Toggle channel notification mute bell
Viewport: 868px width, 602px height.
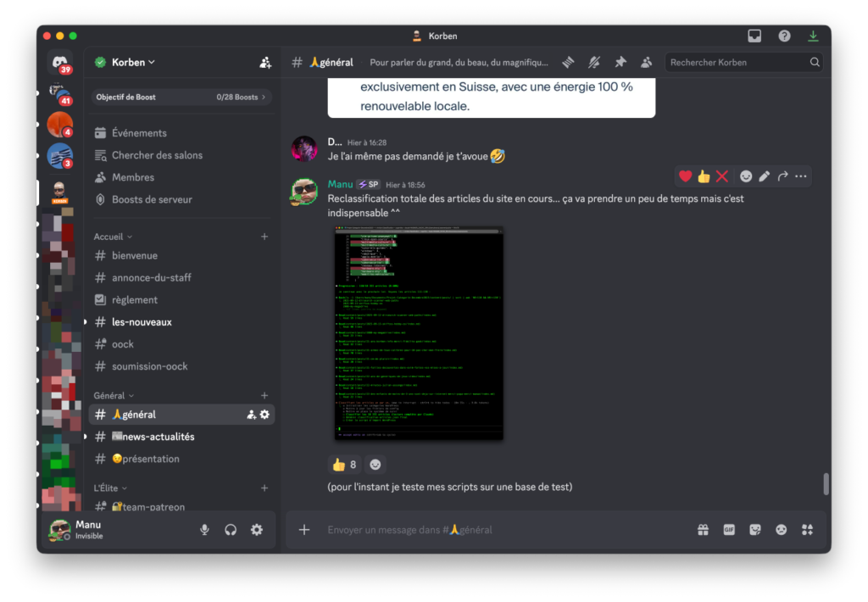pyautogui.click(x=594, y=62)
